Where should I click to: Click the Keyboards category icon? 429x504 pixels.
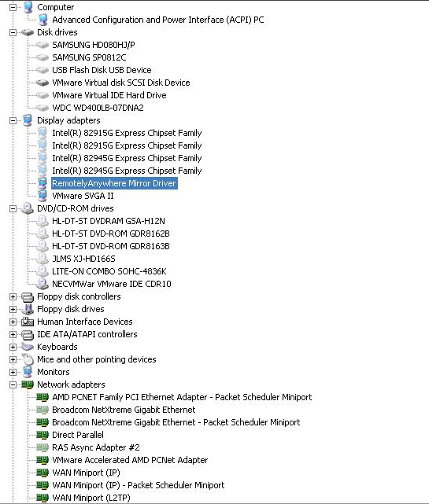click(x=28, y=347)
